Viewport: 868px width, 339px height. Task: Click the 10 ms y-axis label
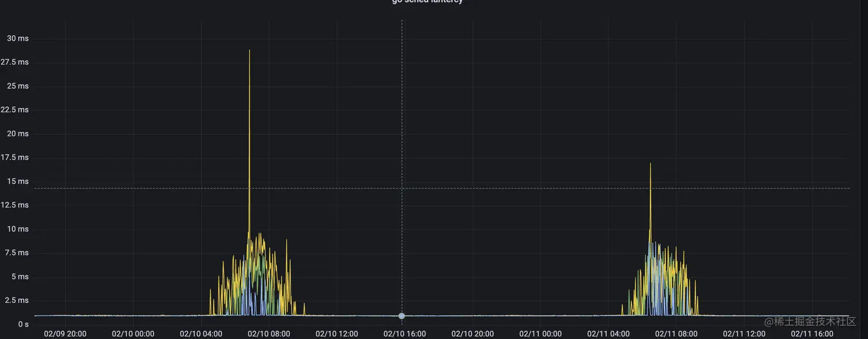point(17,229)
